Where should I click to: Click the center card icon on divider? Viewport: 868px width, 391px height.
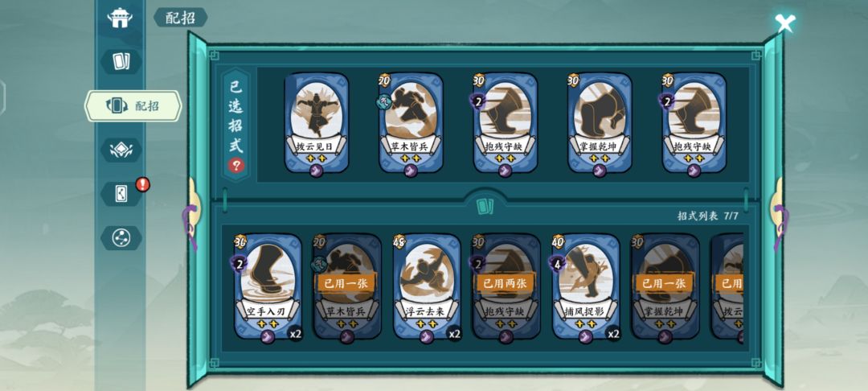(x=485, y=207)
